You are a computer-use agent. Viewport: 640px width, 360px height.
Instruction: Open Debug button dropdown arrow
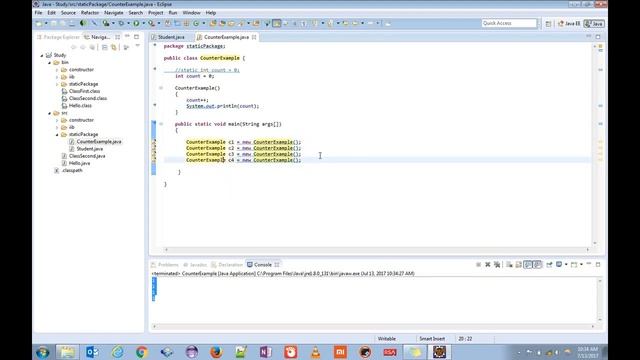point(128,23)
